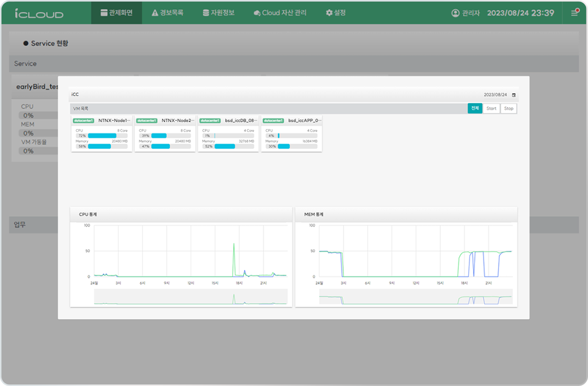The image size is (588, 386).
Task: Open the 관제화면 menu tab
Action: tap(117, 13)
